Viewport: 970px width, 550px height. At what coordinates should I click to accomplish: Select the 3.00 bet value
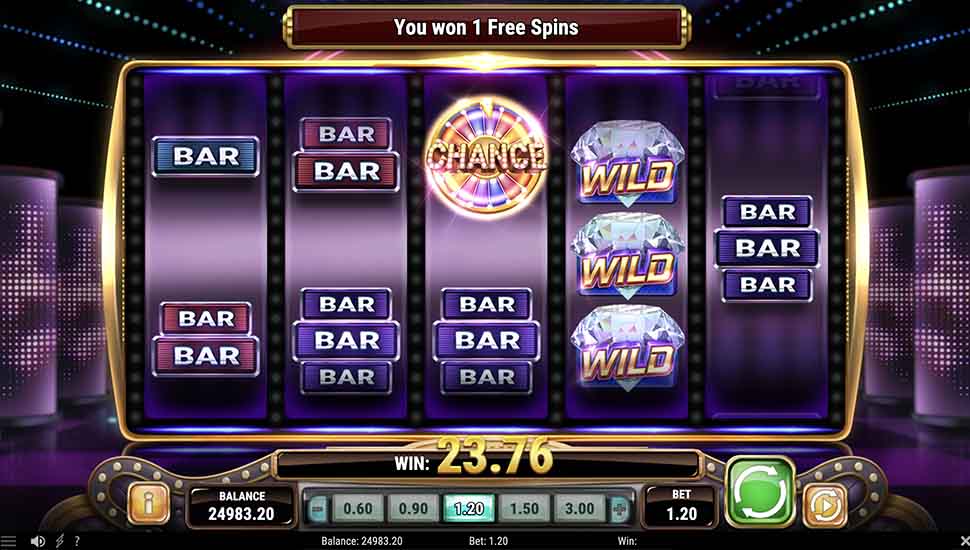[x=579, y=509]
